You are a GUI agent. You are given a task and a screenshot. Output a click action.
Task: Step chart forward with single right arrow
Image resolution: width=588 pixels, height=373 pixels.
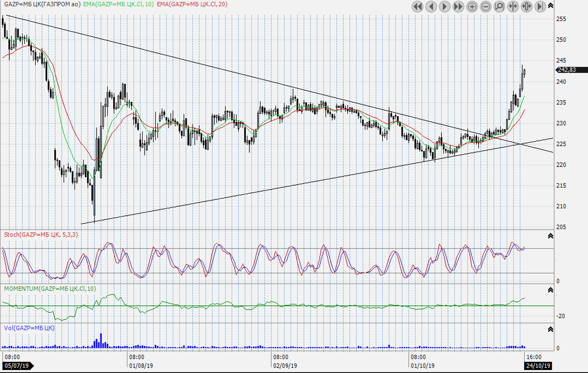(445, 6)
